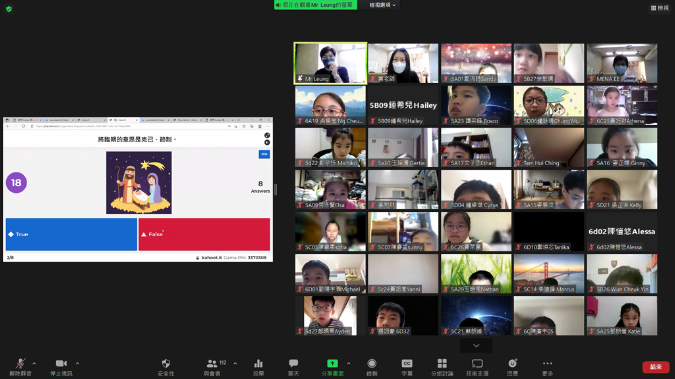Select 6A19 Ng Cheu... video tile

point(330,105)
